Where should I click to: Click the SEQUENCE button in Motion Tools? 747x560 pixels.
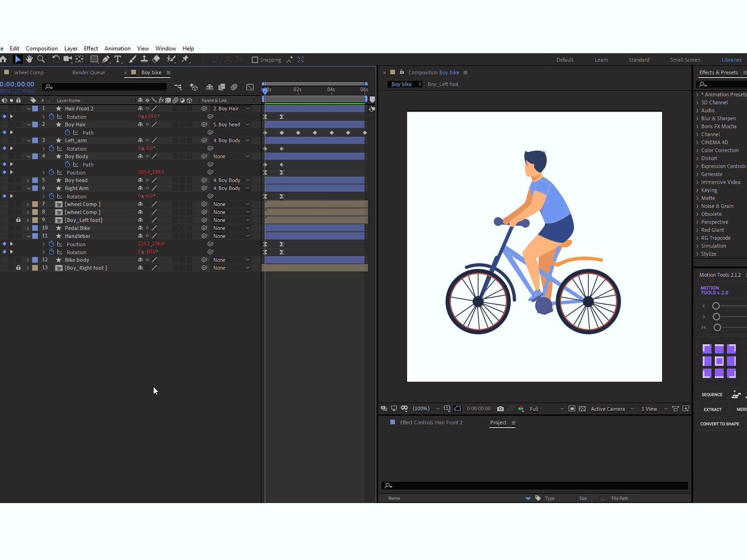[712, 394]
